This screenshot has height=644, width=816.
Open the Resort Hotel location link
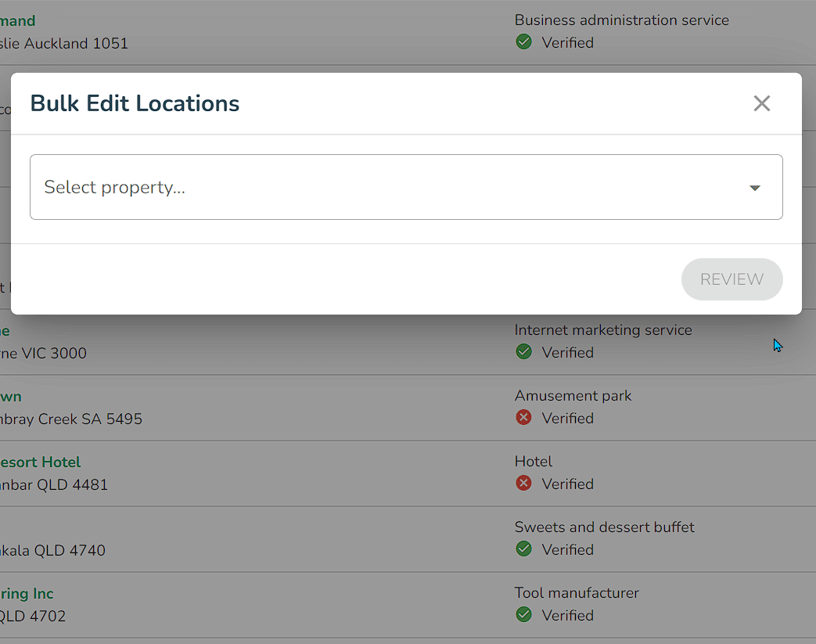pos(40,462)
